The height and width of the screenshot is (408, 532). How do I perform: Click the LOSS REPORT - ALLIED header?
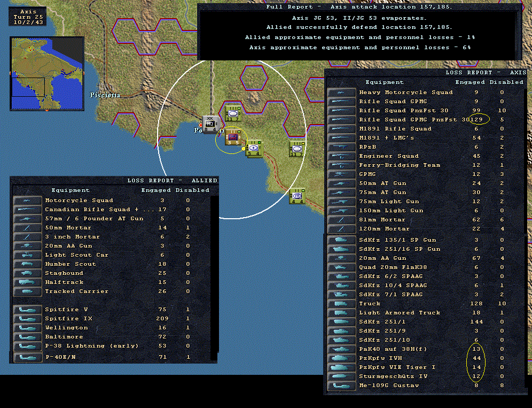(x=172, y=180)
